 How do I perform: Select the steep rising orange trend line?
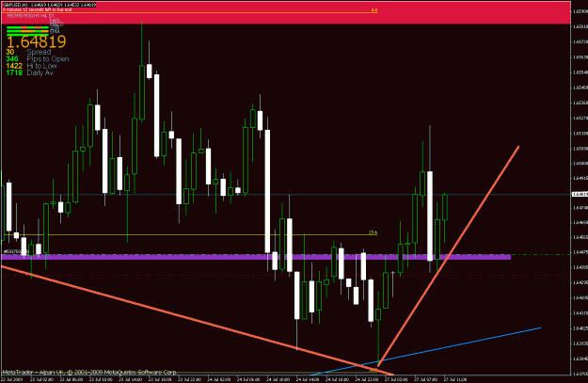pyautogui.click(x=449, y=256)
